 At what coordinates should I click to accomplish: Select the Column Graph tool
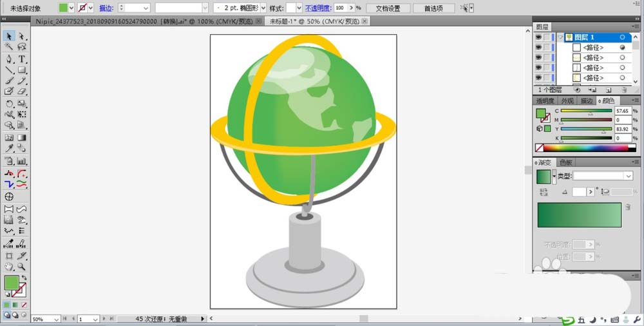point(21,161)
